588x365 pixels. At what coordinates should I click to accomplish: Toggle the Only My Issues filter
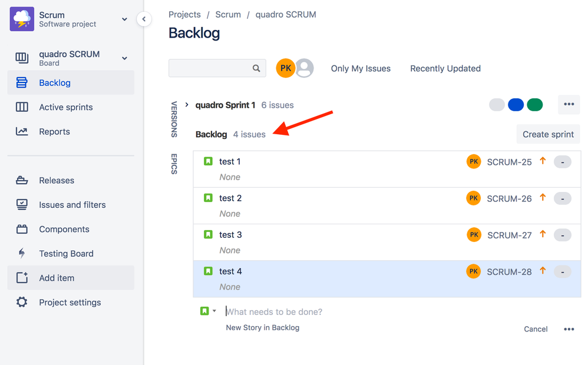point(361,68)
